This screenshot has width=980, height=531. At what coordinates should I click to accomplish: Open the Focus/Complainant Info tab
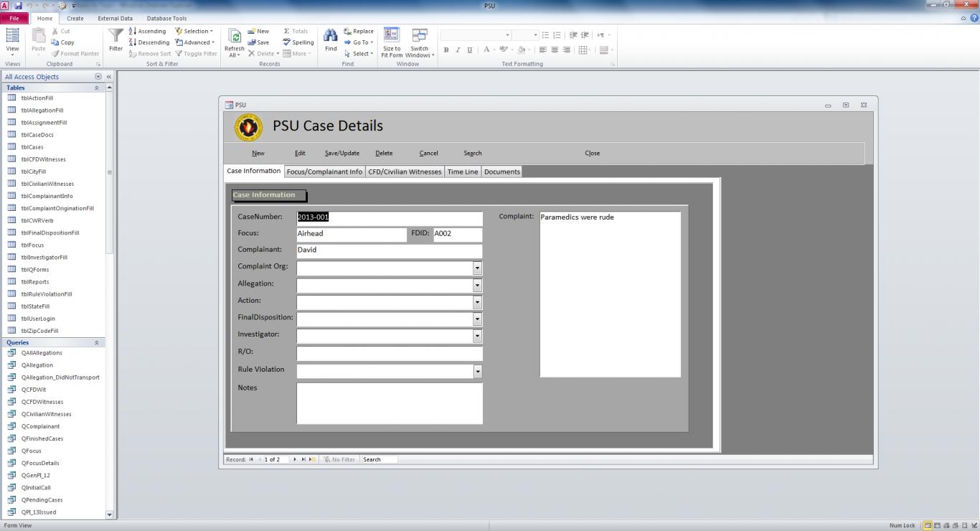pos(324,171)
